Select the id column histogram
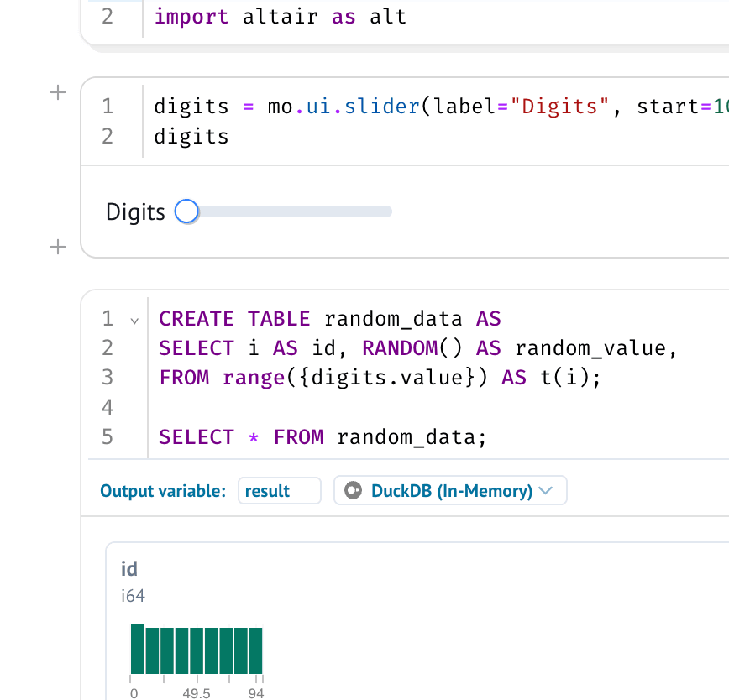729x700 pixels. pyautogui.click(x=197, y=646)
